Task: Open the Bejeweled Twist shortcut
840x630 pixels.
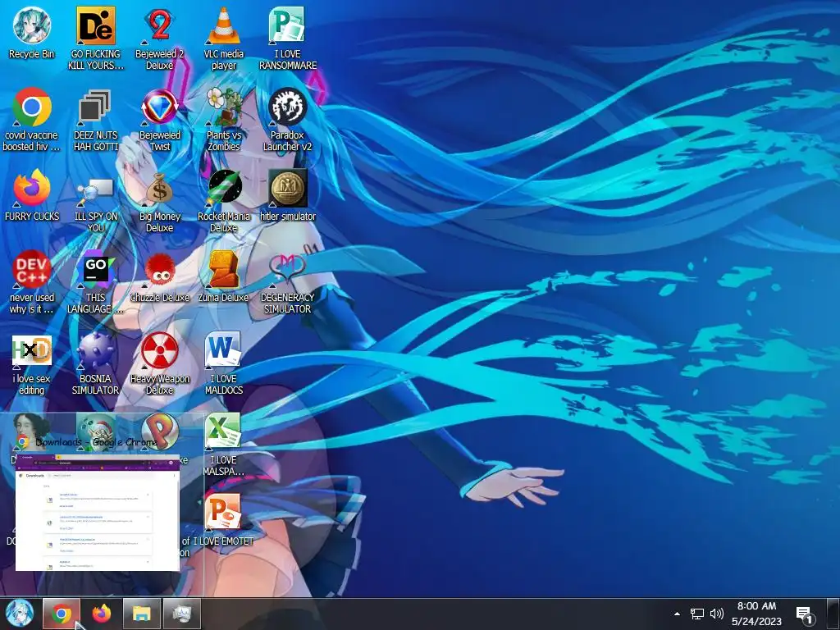Action: [x=159, y=120]
